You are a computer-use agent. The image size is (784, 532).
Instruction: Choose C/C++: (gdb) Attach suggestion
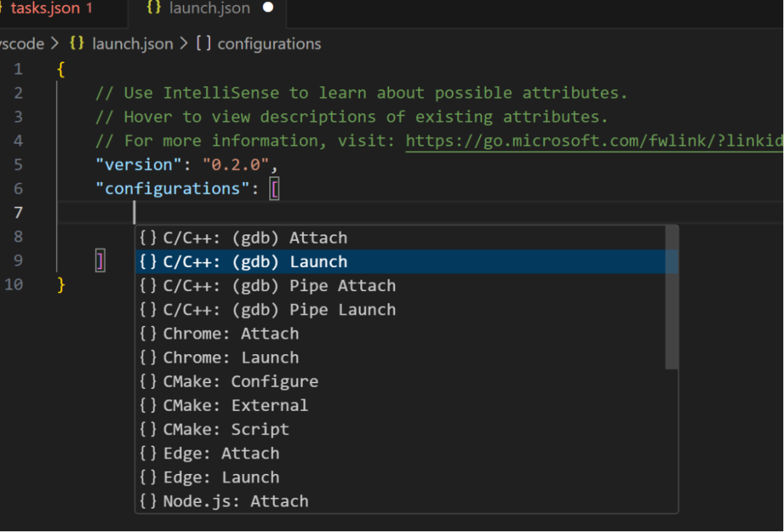tap(401, 238)
